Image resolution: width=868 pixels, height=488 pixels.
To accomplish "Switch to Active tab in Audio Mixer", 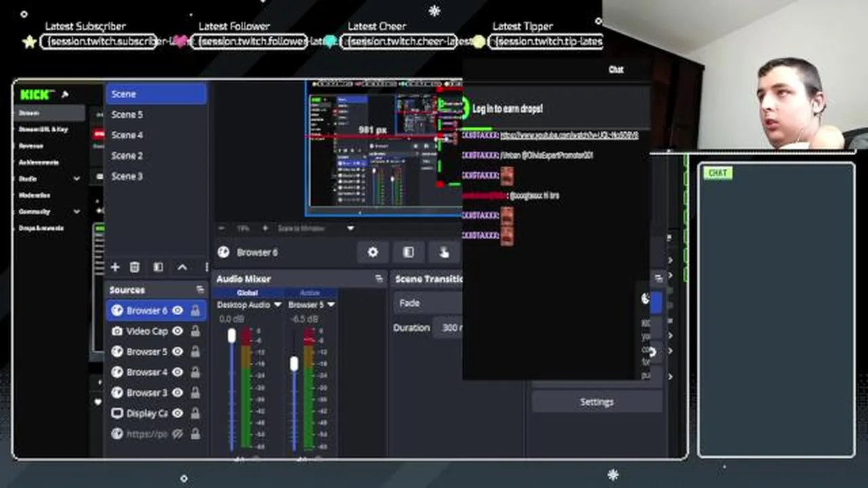I will tap(309, 293).
